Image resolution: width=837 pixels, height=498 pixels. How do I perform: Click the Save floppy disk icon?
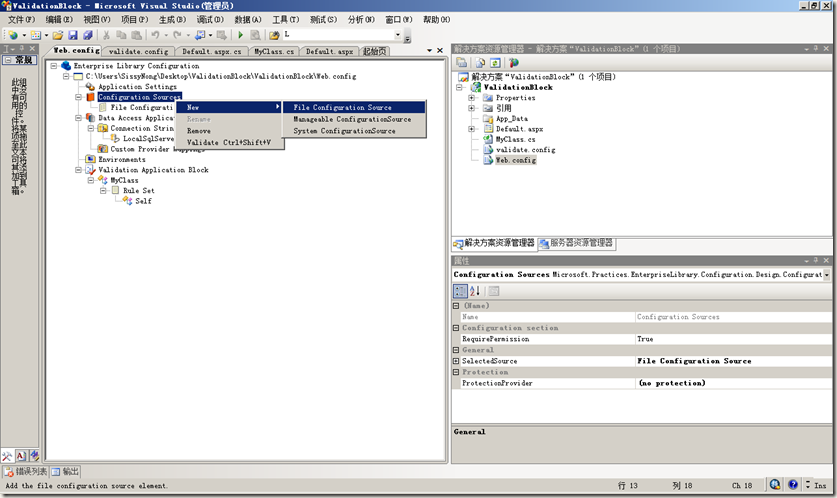(x=73, y=35)
